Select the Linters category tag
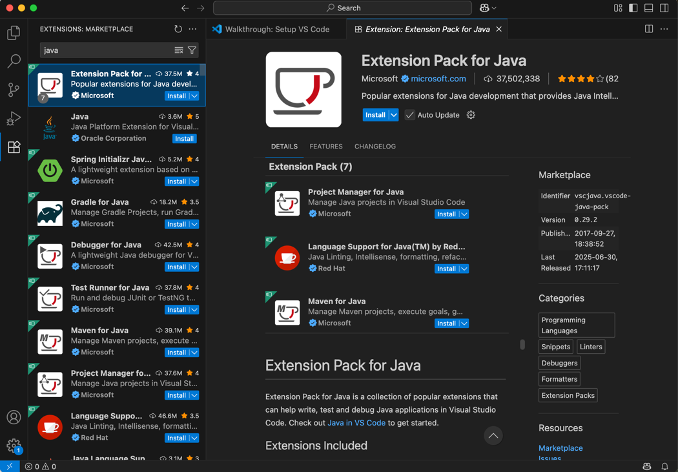678x472 pixels. [591, 347]
